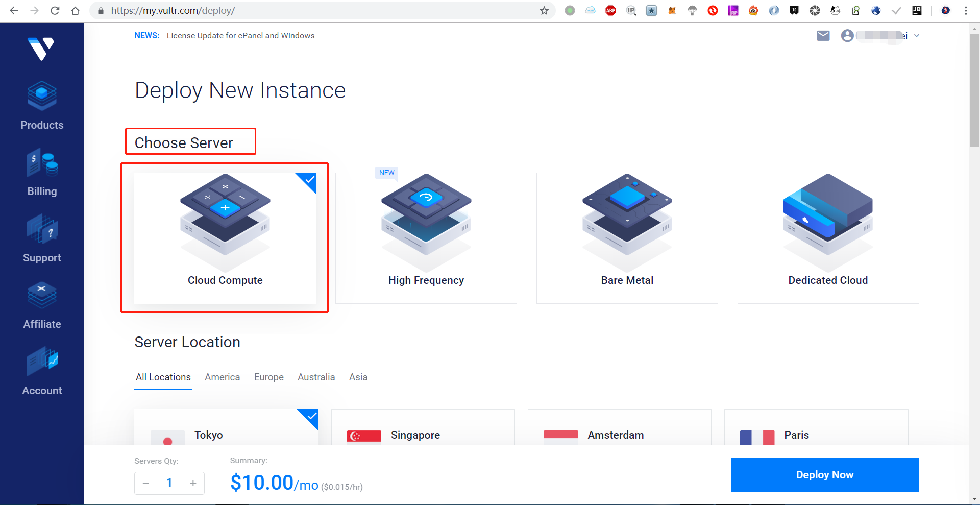Viewport: 980px width, 505px height.
Task: Switch to Australia locations tab
Action: click(x=316, y=377)
